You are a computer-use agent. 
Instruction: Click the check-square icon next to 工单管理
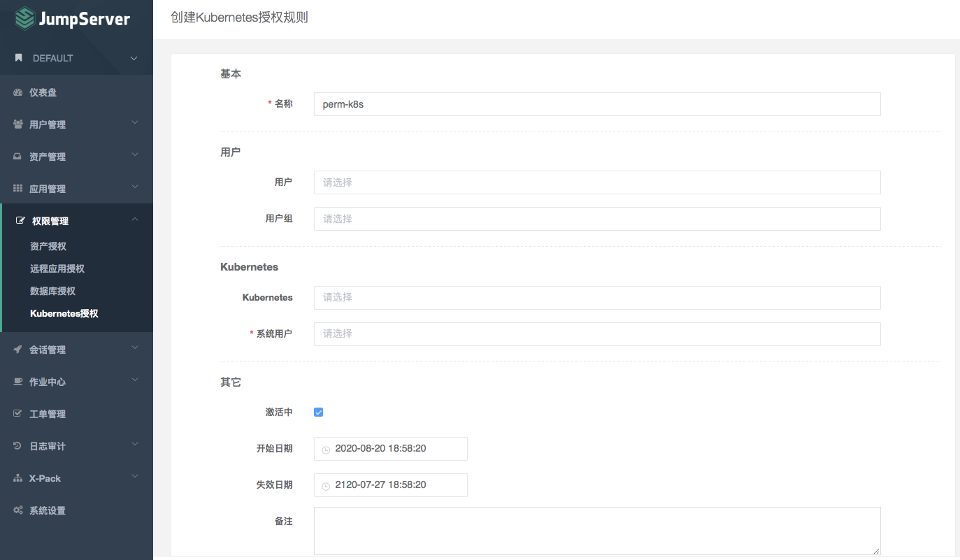point(18,414)
